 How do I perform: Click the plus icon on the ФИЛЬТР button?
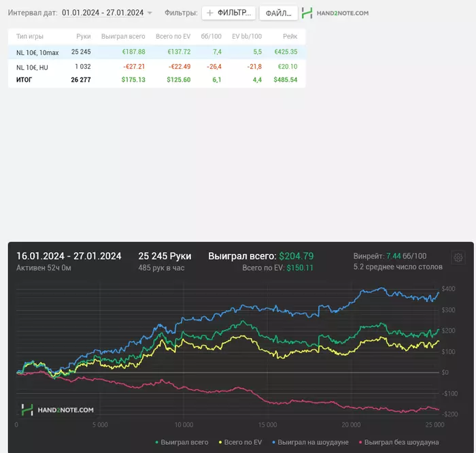[209, 13]
